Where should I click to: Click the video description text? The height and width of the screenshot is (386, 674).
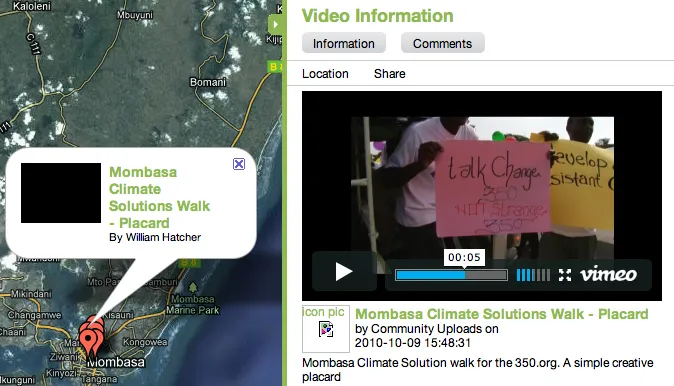(x=478, y=370)
